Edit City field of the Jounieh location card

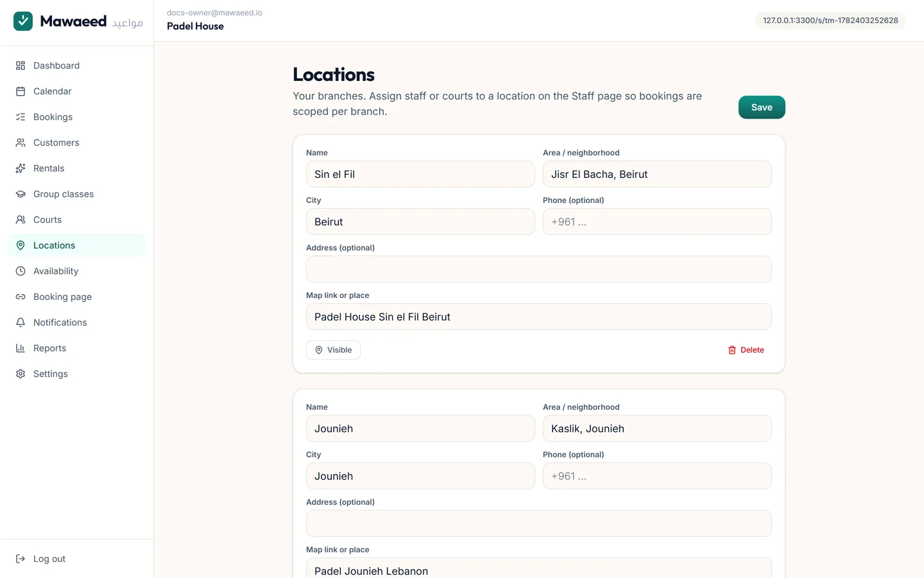pyautogui.click(x=420, y=476)
